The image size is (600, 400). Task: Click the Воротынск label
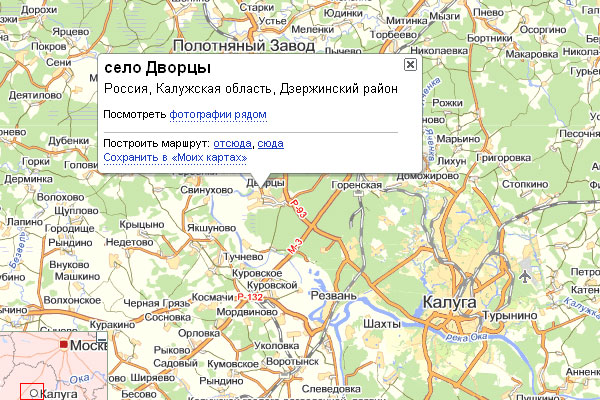pyautogui.click(x=292, y=361)
